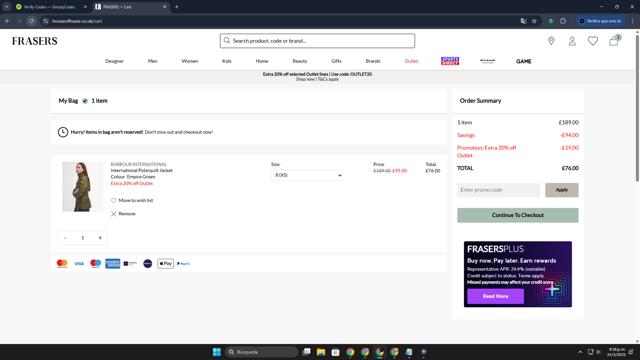Focus the product search box

[317, 41]
